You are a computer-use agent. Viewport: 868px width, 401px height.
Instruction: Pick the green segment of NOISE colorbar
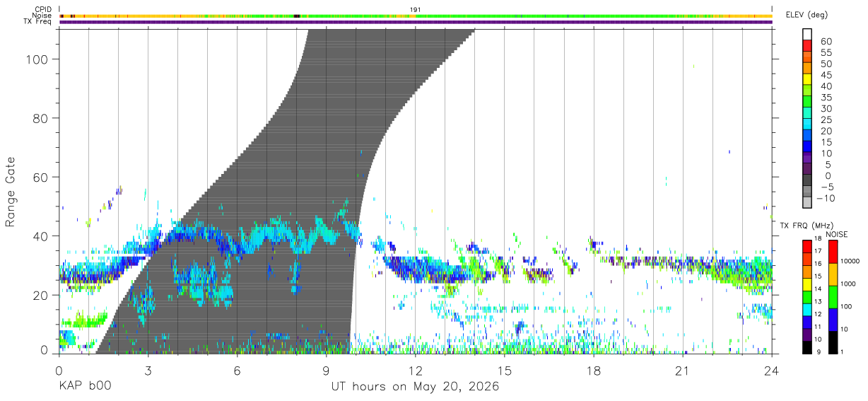tap(833, 297)
